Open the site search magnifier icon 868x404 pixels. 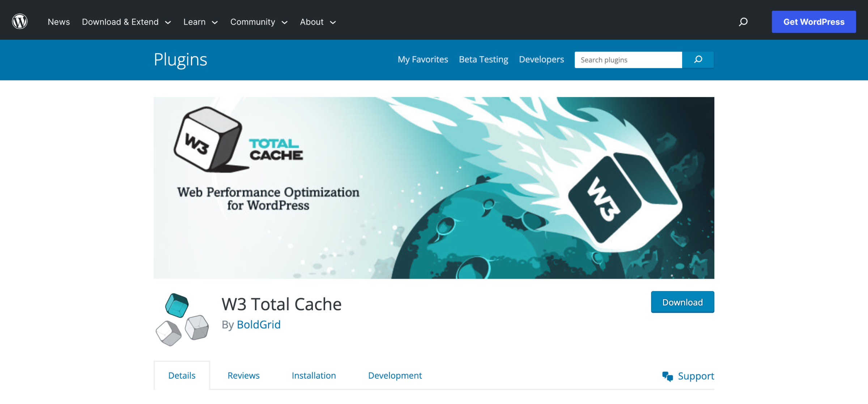pos(743,22)
